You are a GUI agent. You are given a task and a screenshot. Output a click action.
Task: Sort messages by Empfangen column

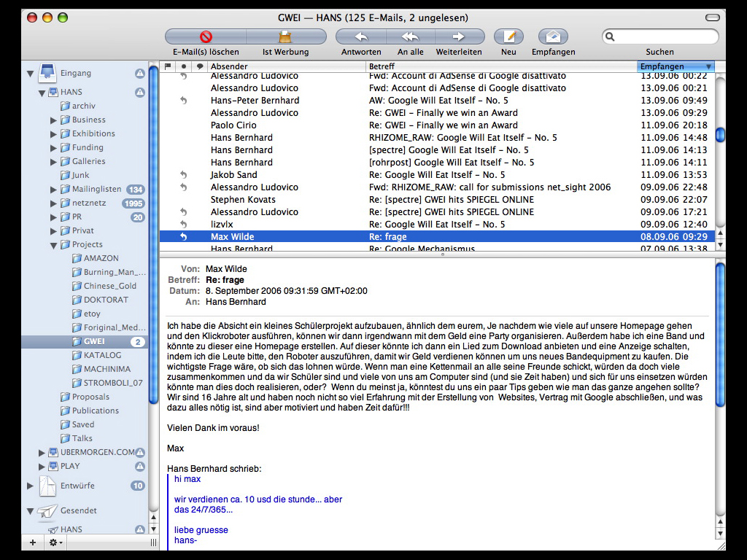[x=670, y=66]
